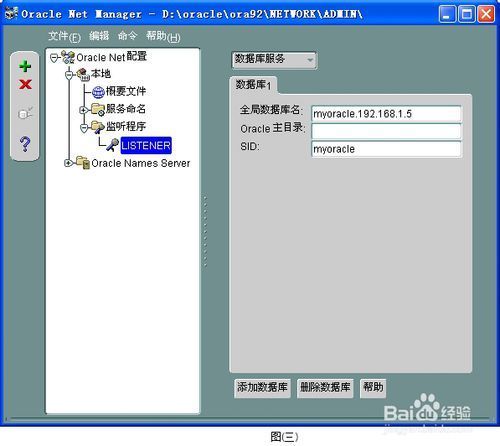The width and height of the screenshot is (500, 446).
Task: Open the 命令 menu
Action: [127, 36]
